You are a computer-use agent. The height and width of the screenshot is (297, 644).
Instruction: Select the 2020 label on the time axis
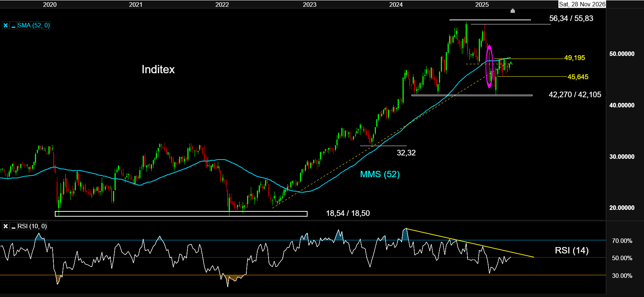50,5
